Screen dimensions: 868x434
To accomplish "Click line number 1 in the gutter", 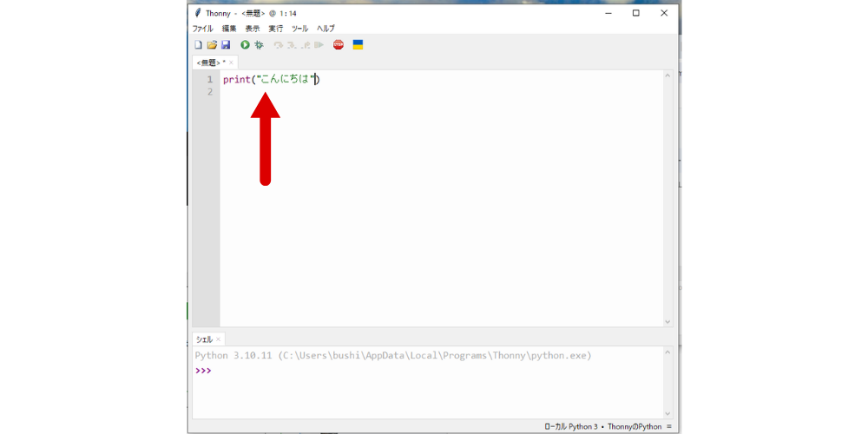I will 210,80.
